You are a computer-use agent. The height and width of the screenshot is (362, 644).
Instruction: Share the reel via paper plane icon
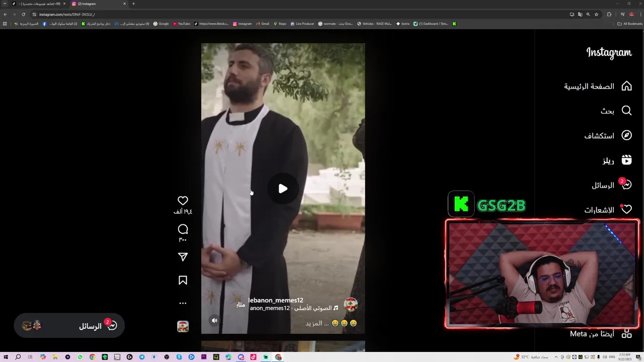[183, 257]
